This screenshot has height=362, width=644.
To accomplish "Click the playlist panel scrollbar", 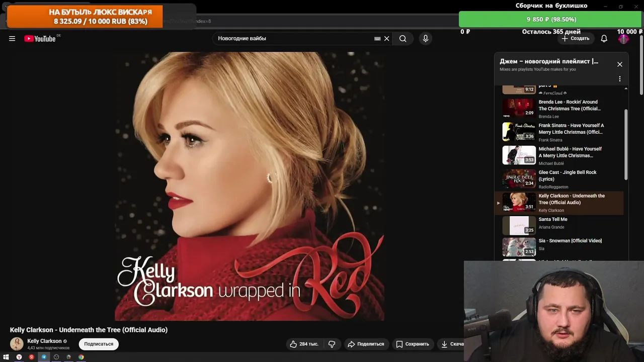I will (x=626, y=145).
